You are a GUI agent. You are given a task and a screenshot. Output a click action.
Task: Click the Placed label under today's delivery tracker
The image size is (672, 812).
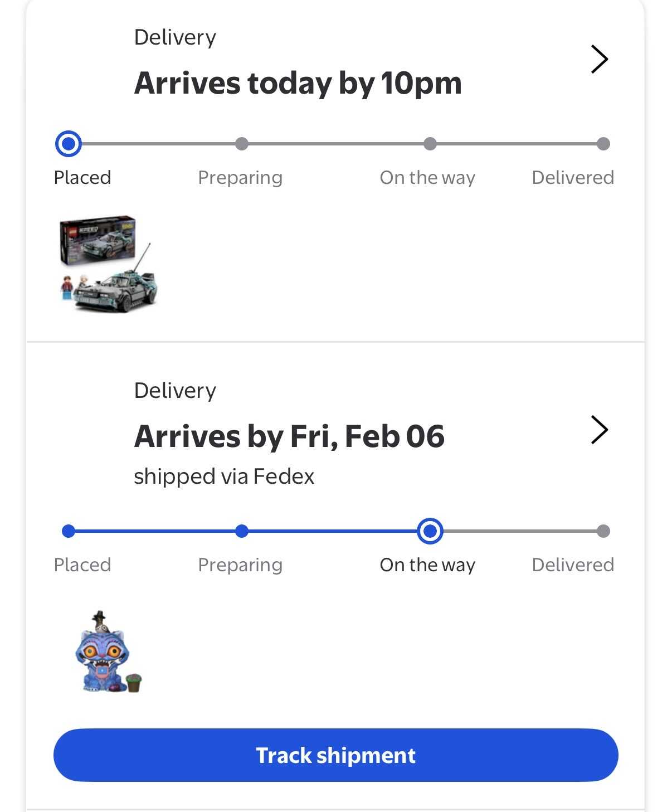click(x=82, y=178)
